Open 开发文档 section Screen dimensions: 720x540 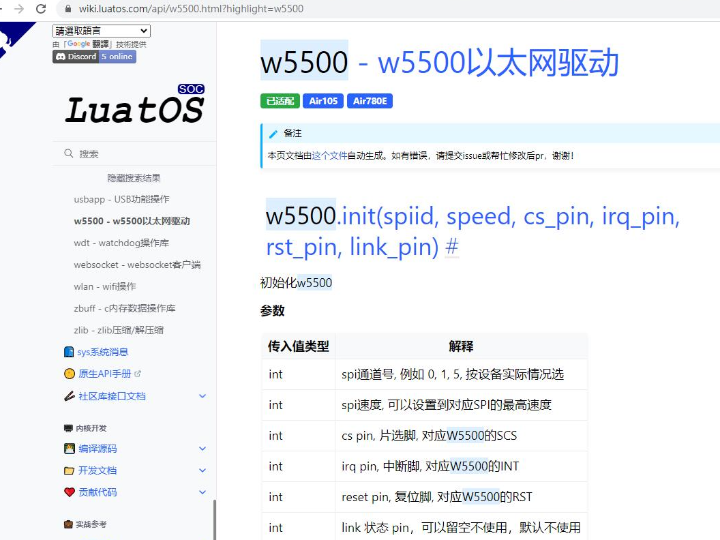click(97, 470)
